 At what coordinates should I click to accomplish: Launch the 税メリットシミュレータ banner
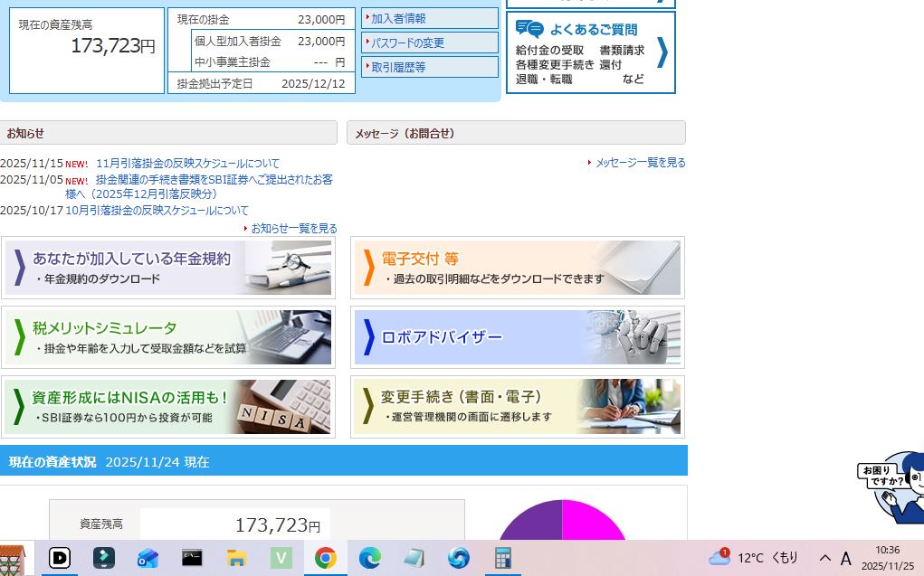(168, 337)
